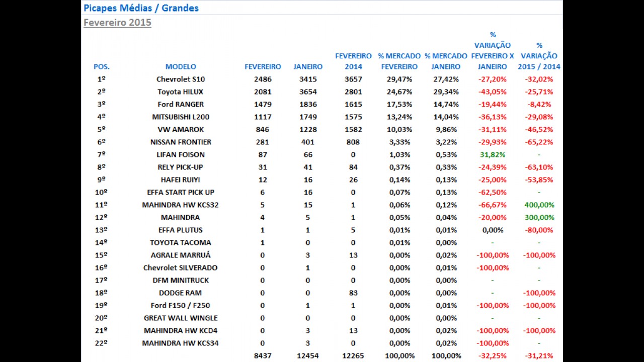Viewport: 644px width, 362px height.
Task: Select the 'NISSAN FRONTIER' model cell
Action: [181, 142]
